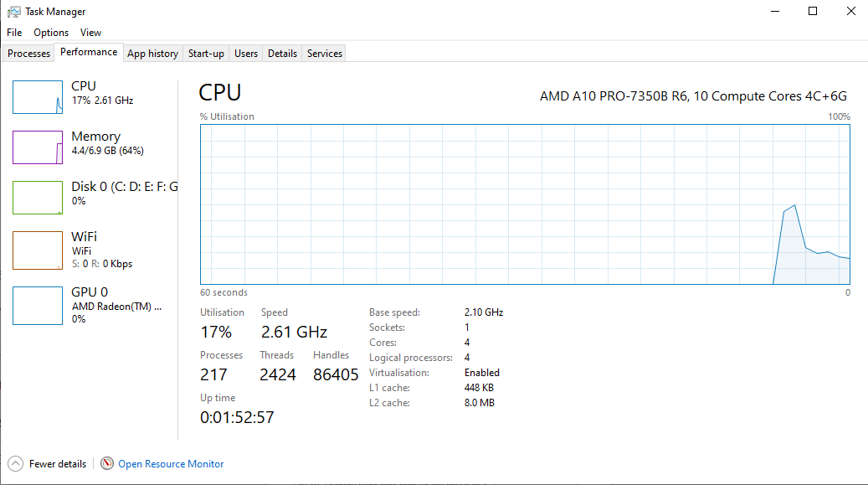
Task: Open the Services tab
Action: point(325,54)
